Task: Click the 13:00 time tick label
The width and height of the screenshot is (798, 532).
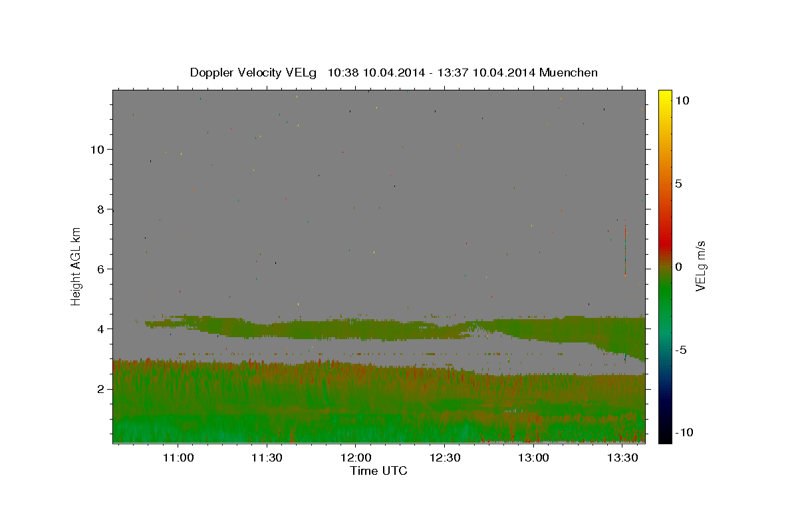Action: coord(533,458)
